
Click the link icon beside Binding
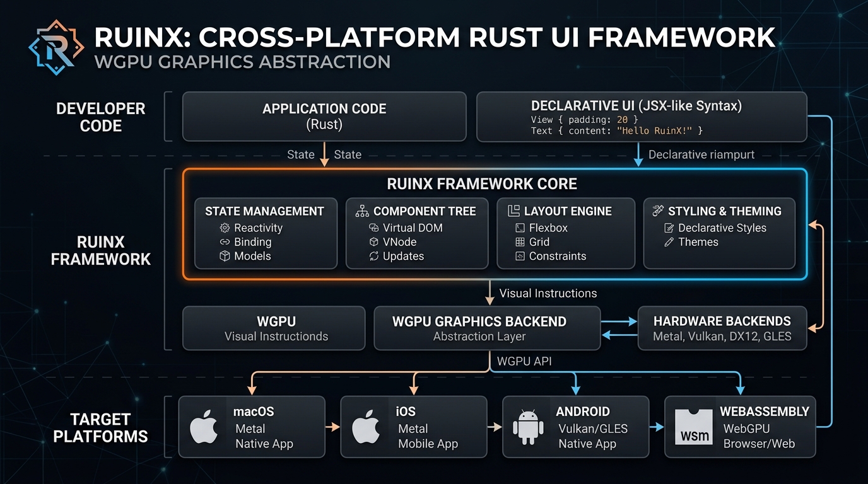[x=225, y=242]
